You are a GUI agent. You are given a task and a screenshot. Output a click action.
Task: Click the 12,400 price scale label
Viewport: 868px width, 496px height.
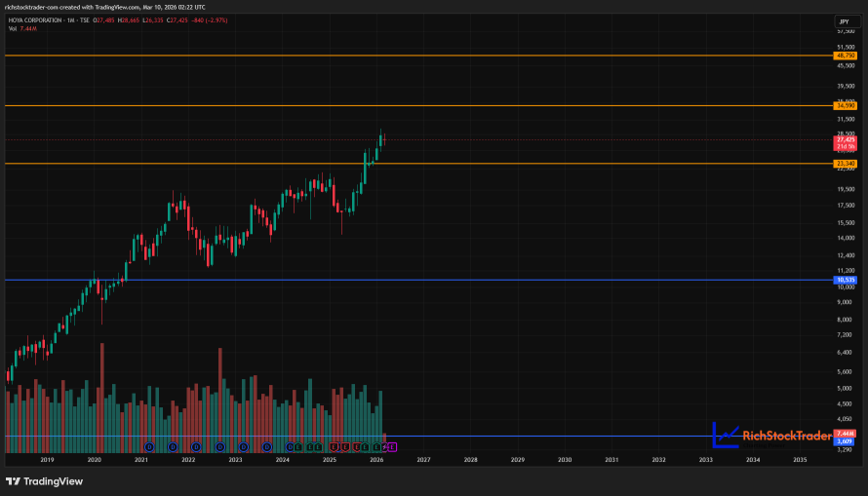pos(846,255)
